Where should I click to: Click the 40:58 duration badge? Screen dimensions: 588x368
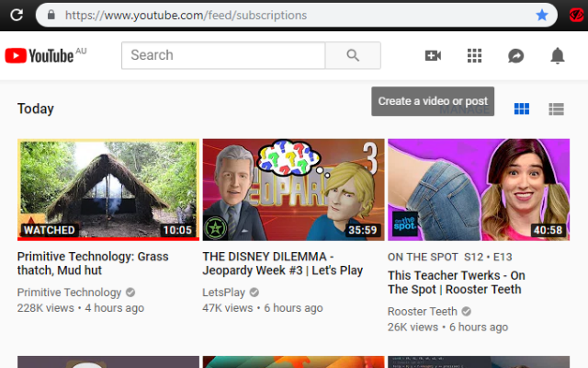pos(548,230)
